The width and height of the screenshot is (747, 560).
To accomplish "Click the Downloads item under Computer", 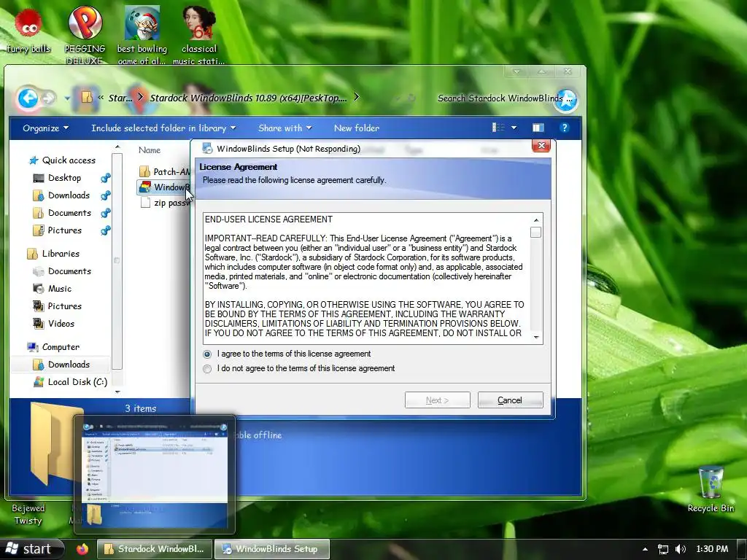I will (x=61, y=365).
